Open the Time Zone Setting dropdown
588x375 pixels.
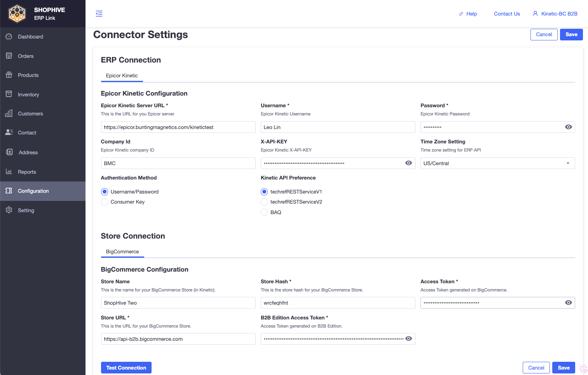pyautogui.click(x=497, y=163)
